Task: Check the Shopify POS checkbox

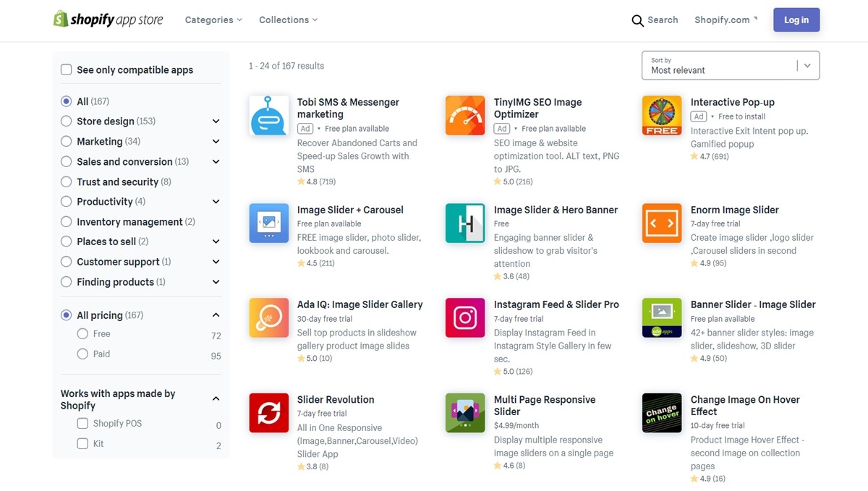Action: tap(82, 424)
